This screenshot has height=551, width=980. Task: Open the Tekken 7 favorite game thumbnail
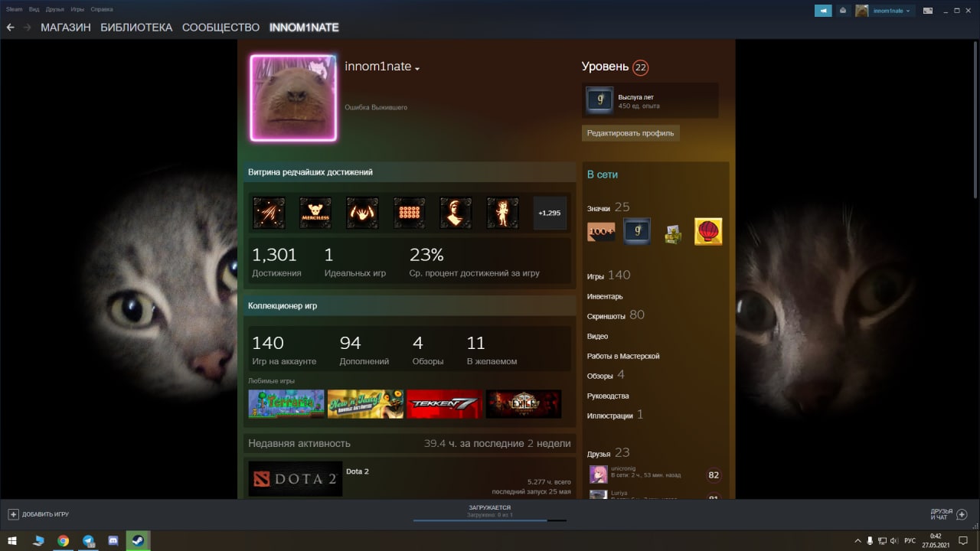click(444, 404)
